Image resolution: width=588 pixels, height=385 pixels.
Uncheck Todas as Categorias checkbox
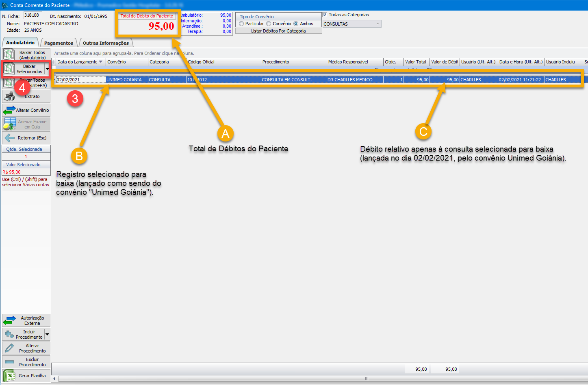coord(325,15)
